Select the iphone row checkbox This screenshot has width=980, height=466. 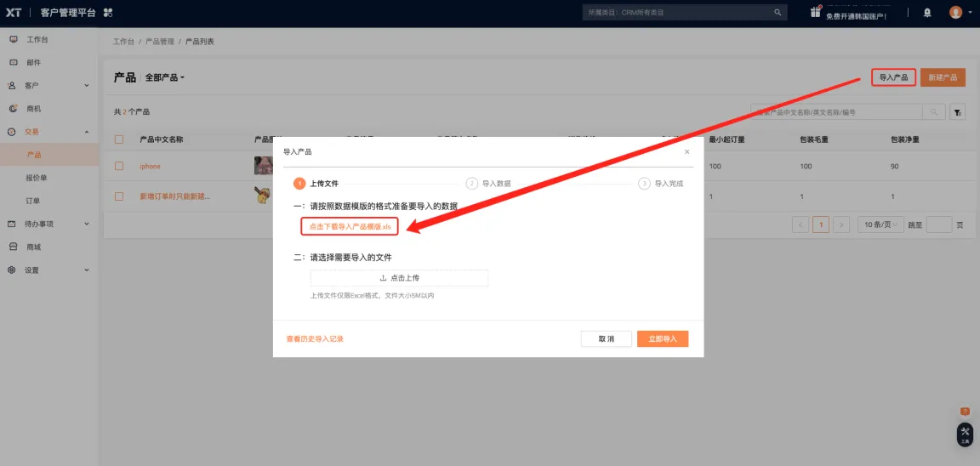click(x=119, y=167)
